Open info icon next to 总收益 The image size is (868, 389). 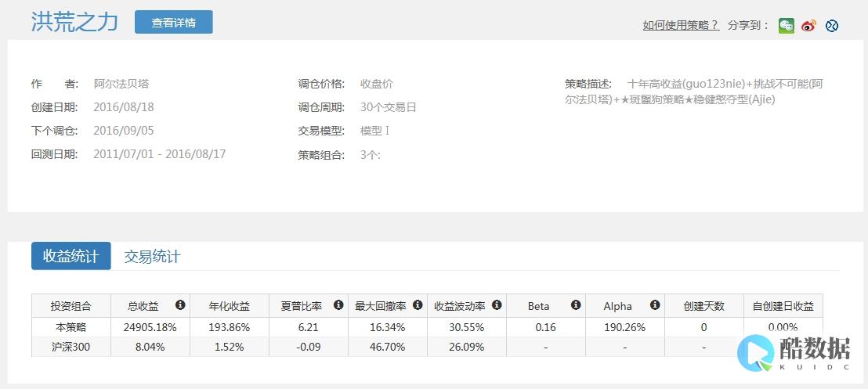click(180, 305)
